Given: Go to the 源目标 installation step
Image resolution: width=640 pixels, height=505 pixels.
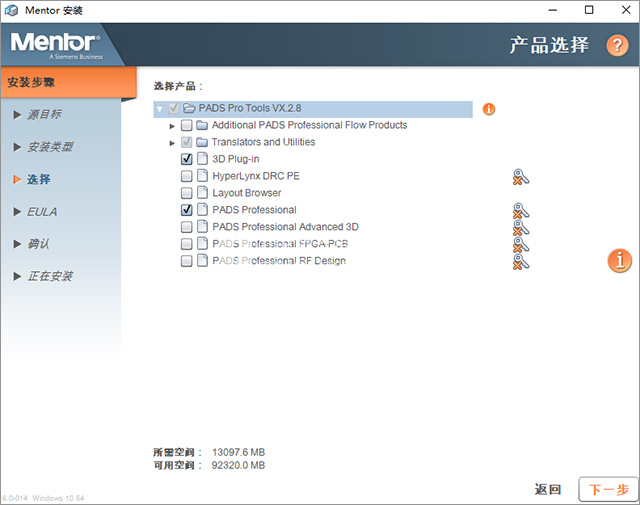Looking at the screenshot, I should 44,114.
